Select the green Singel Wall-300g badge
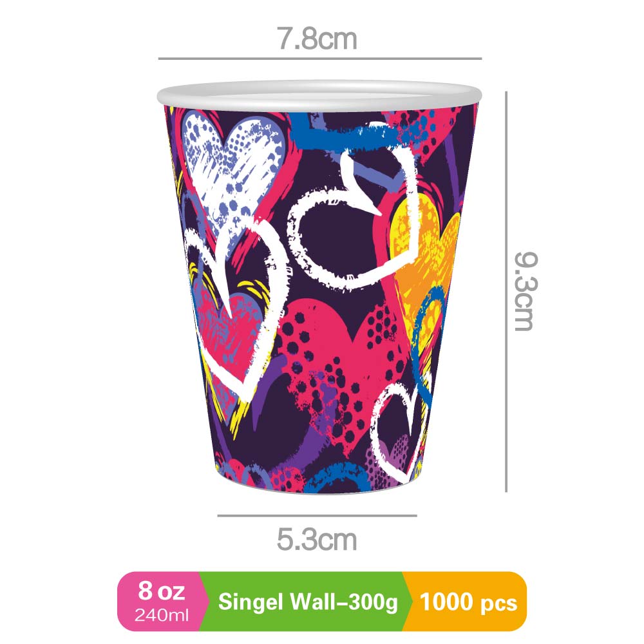This screenshot has width=644, height=644. (308, 601)
